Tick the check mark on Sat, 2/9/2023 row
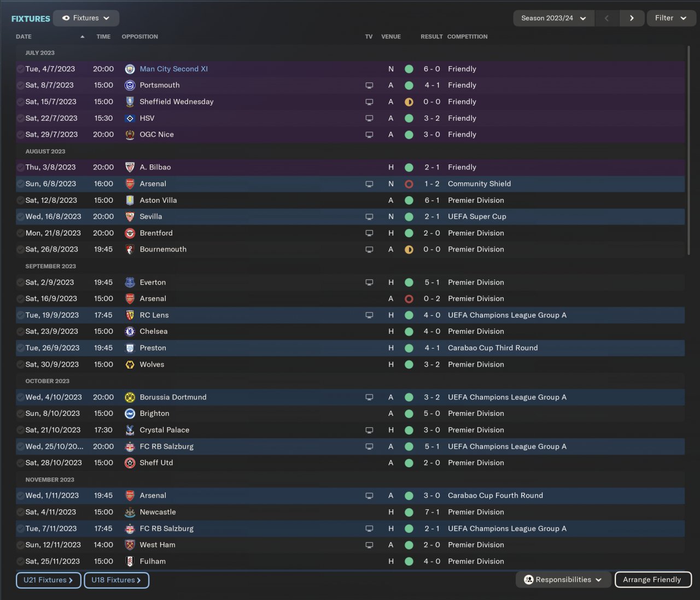Image resolution: width=700 pixels, height=600 pixels. click(20, 283)
